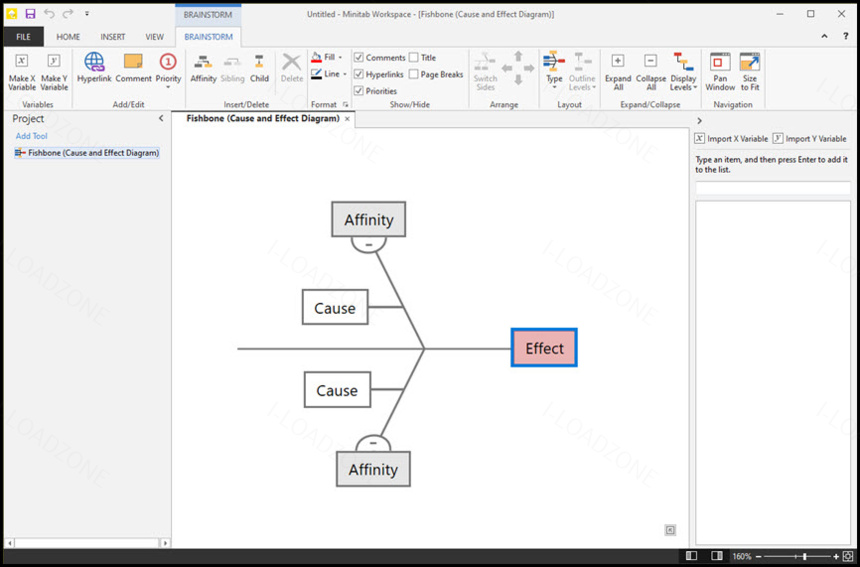This screenshot has height=567, width=860.
Task: Collapse the ribbon with the caret
Action: (x=824, y=36)
